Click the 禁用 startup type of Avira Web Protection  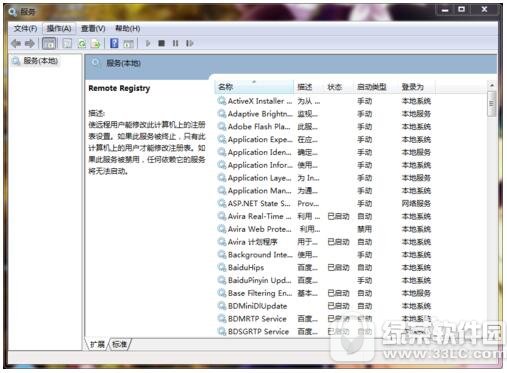pyautogui.click(x=364, y=229)
